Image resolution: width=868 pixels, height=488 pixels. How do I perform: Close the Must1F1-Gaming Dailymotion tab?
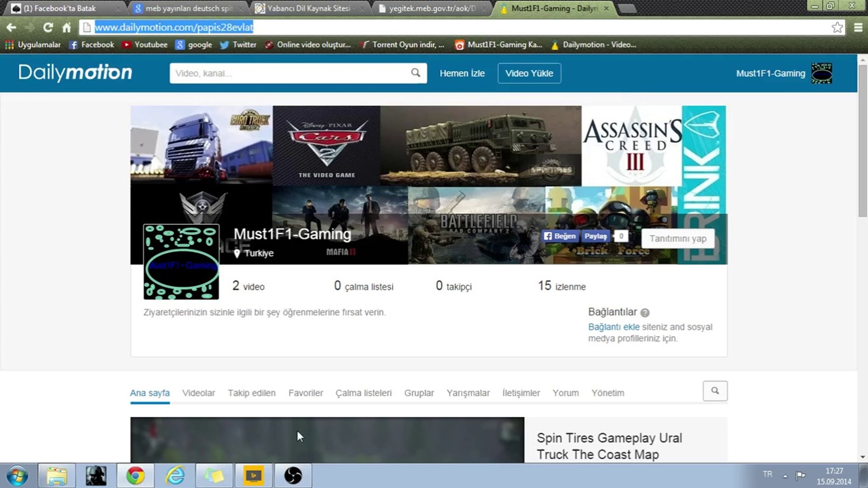pyautogui.click(x=606, y=8)
